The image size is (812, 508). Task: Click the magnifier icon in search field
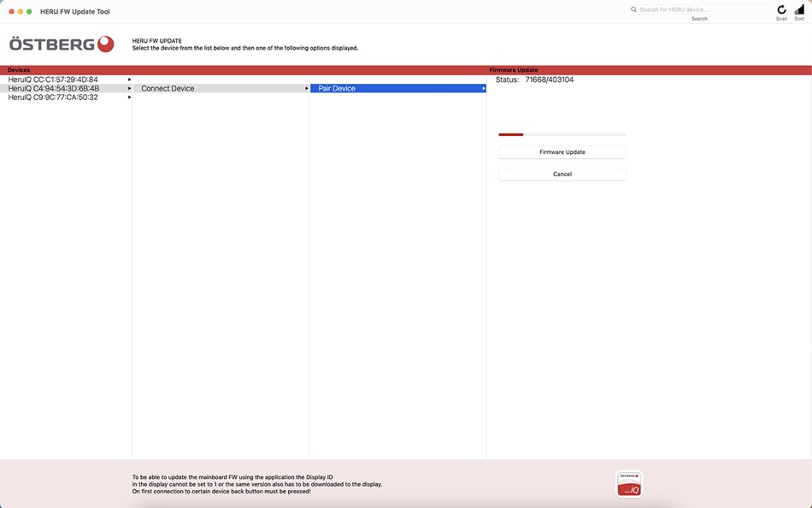pos(633,9)
